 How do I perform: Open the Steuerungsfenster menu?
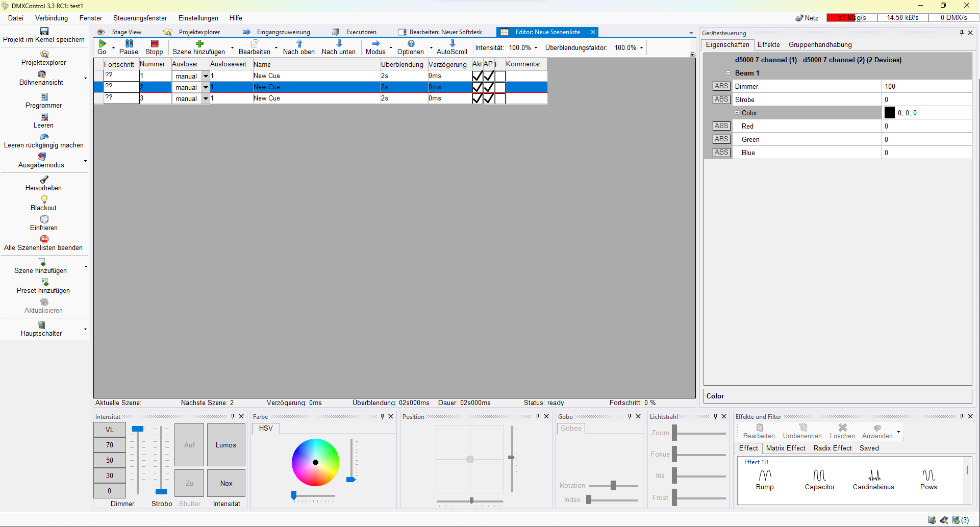pyautogui.click(x=140, y=18)
